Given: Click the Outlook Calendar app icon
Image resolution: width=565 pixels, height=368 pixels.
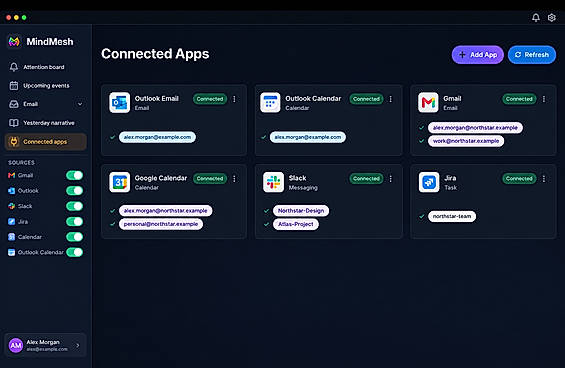Looking at the screenshot, I should point(270,102).
